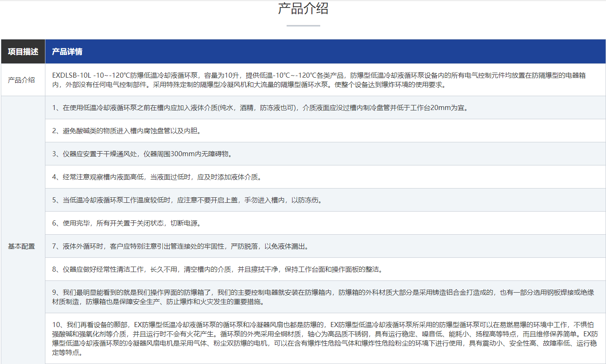Click row 9 describing the explosion-proof box

[x=324, y=297]
